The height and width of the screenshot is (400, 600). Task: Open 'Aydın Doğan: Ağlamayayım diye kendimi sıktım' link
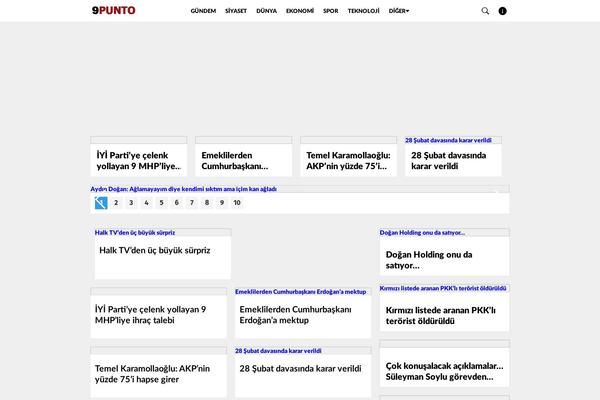(x=183, y=189)
